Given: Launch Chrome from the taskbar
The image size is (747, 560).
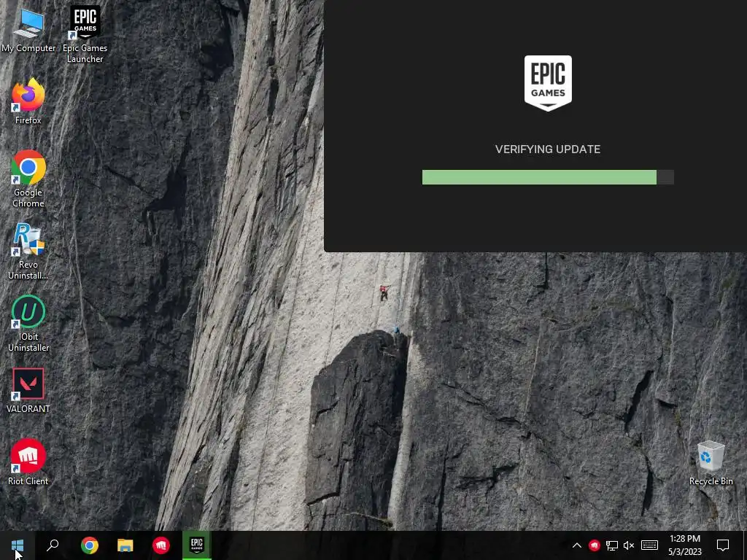Looking at the screenshot, I should click(x=89, y=545).
